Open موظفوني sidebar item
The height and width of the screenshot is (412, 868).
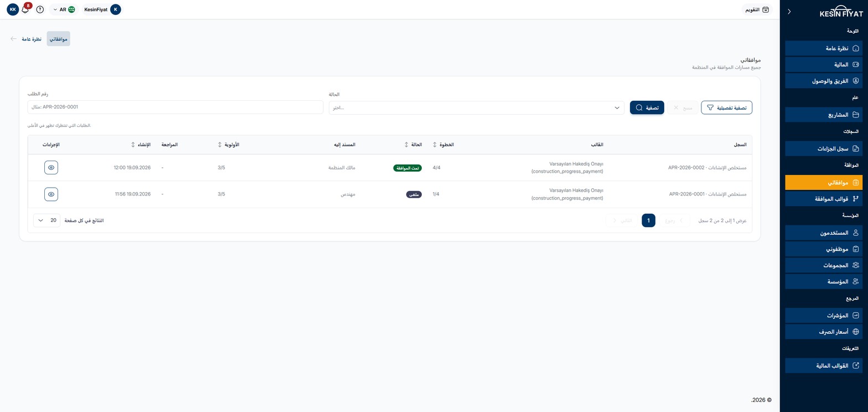click(x=824, y=249)
